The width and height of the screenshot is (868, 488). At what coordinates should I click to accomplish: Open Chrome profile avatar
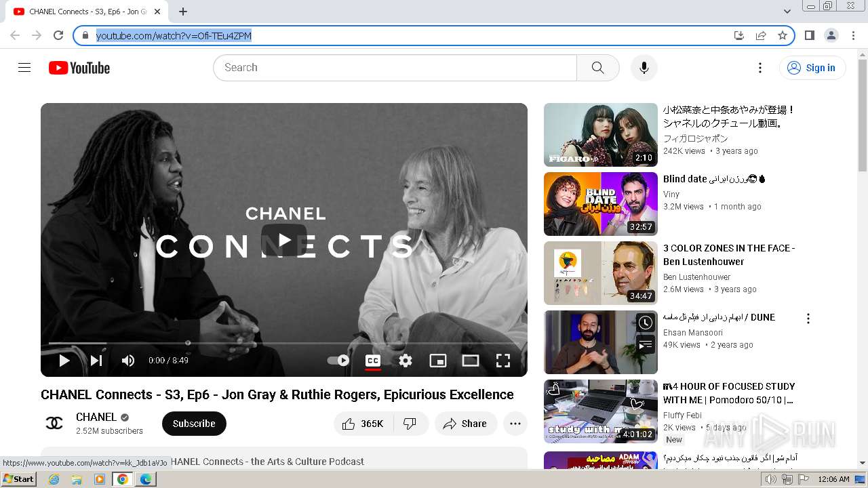point(831,35)
